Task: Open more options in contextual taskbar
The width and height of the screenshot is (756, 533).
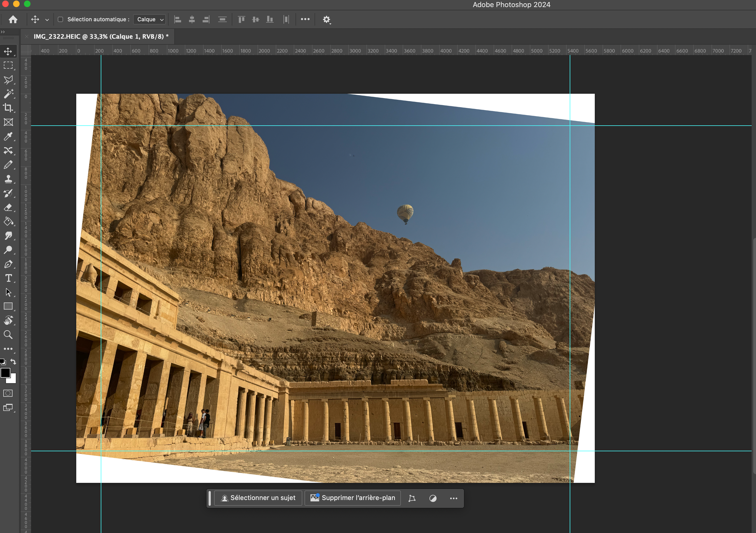Action: pos(454,498)
